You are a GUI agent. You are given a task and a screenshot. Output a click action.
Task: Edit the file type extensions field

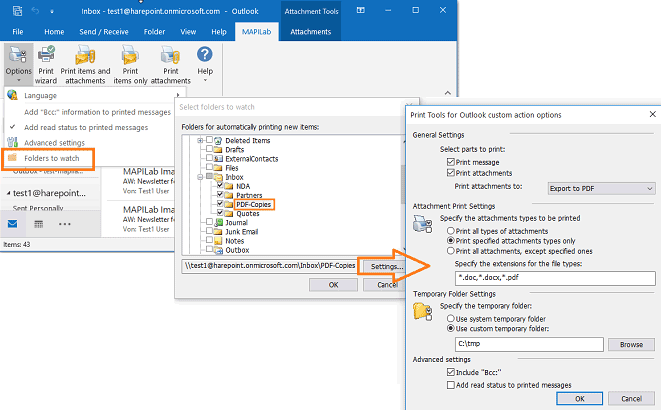coord(555,278)
